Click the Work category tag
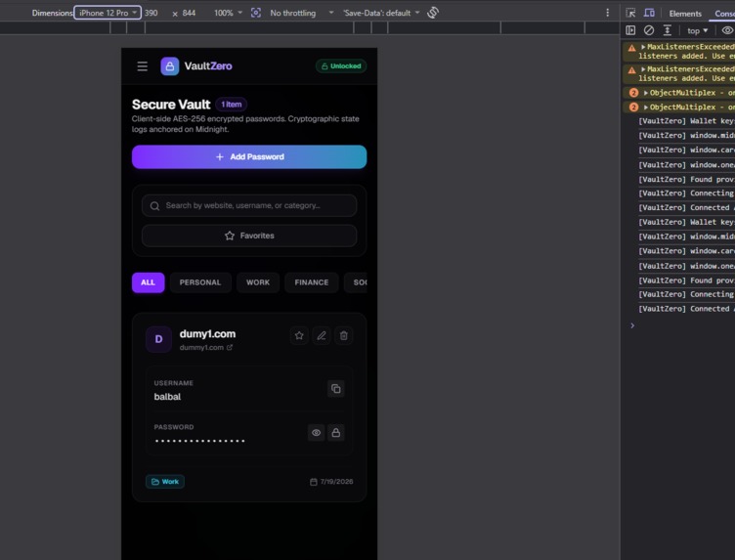The width and height of the screenshot is (735, 560). point(165,481)
